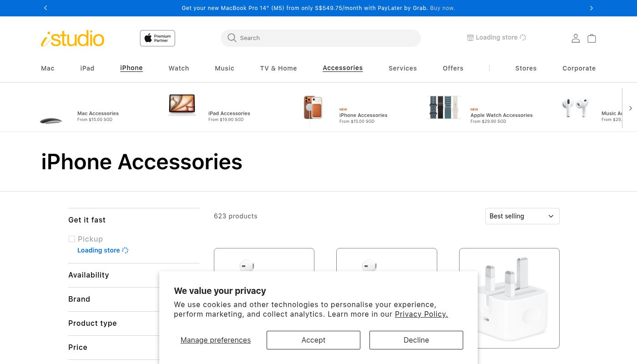Screen dimensions: 637x364
Task: Click the previous announcement arrow
Action: 45,8
